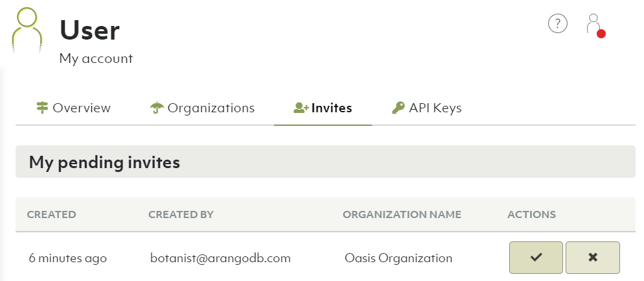Reject the invite with the X button
The image size is (644, 281).
pyautogui.click(x=592, y=258)
